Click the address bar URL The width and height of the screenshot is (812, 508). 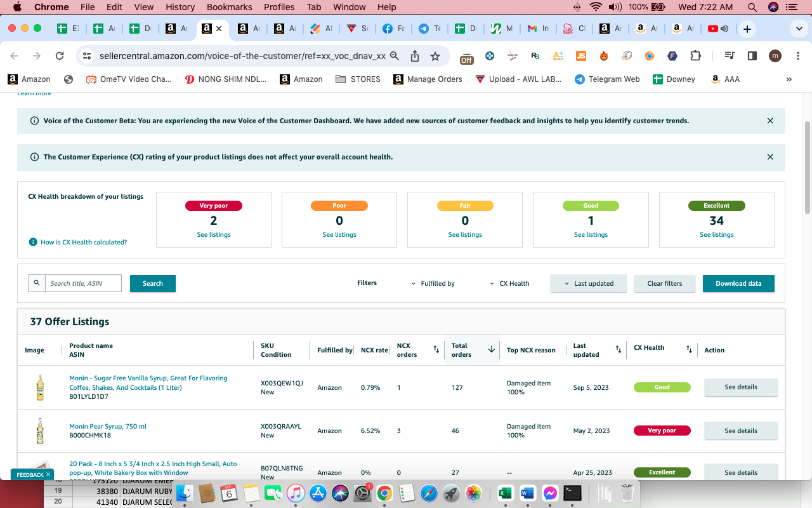(242, 56)
